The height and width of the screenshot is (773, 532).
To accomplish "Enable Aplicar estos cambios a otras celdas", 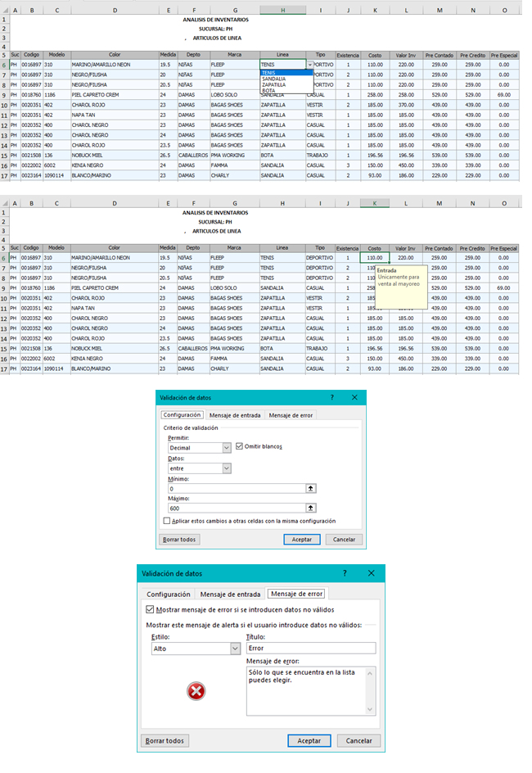I will click(x=166, y=521).
